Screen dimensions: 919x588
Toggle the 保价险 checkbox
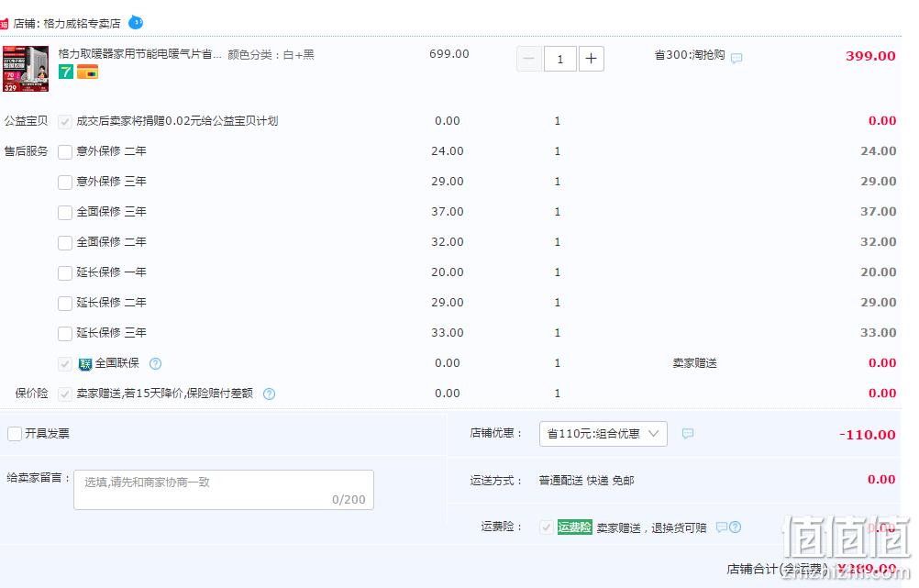coord(65,394)
